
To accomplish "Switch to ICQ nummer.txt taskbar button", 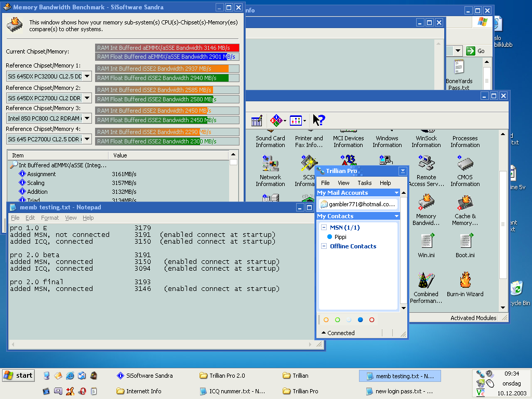I will (232, 391).
